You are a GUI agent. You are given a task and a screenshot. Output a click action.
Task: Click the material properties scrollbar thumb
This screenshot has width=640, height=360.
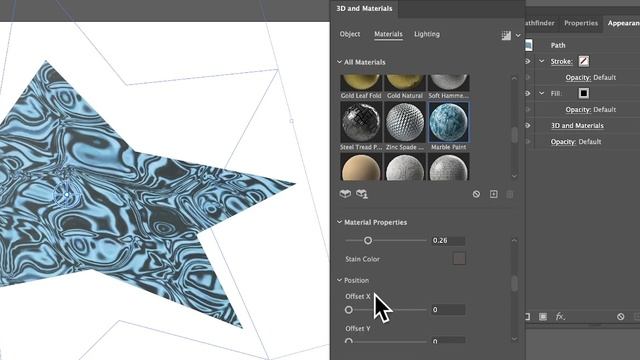[514, 283]
